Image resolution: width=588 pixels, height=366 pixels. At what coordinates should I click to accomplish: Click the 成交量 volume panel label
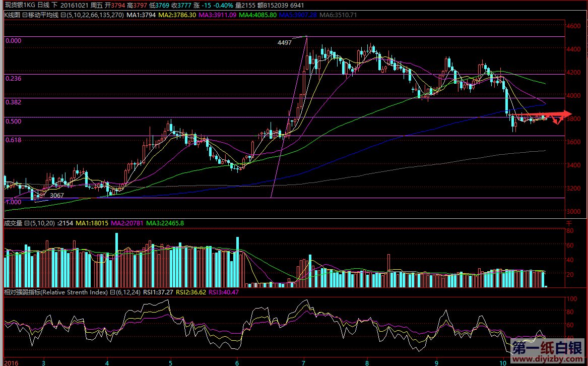click(x=13, y=223)
